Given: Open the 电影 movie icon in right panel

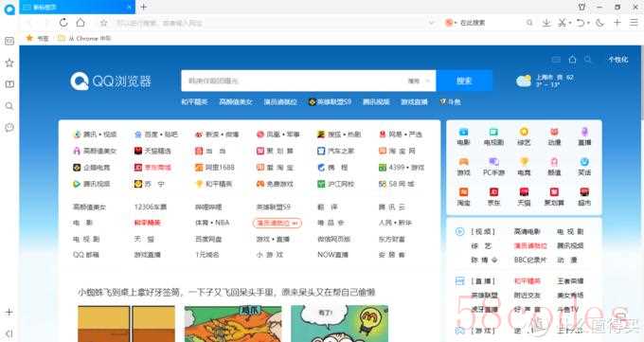Looking at the screenshot, I should pyautogui.click(x=463, y=136).
